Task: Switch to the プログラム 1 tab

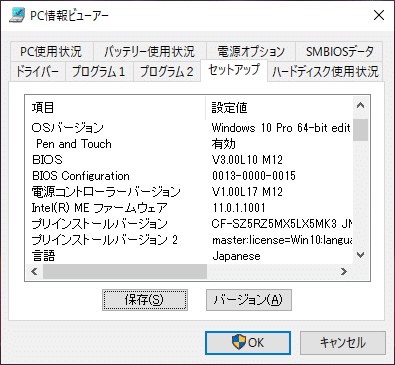Action: click(x=99, y=71)
